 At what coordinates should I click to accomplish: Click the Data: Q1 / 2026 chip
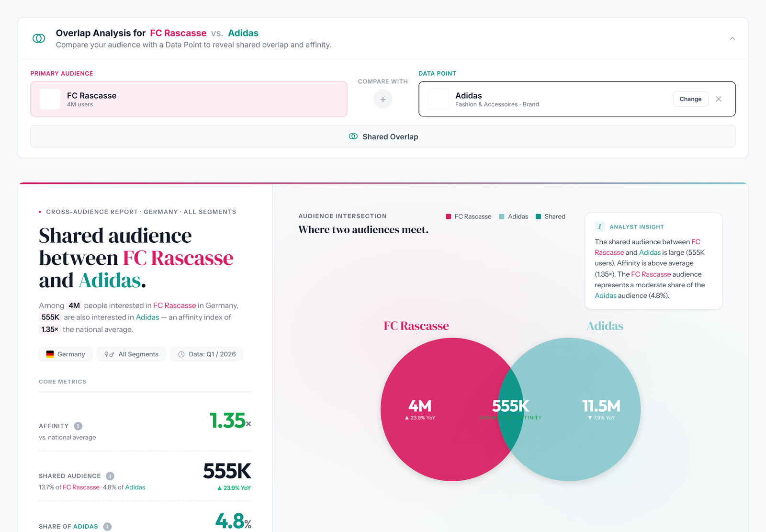tap(207, 354)
